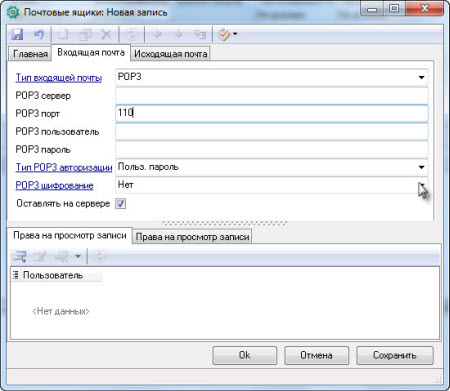Open dropdown arrow beside checklist toolbar icon

click(x=235, y=34)
